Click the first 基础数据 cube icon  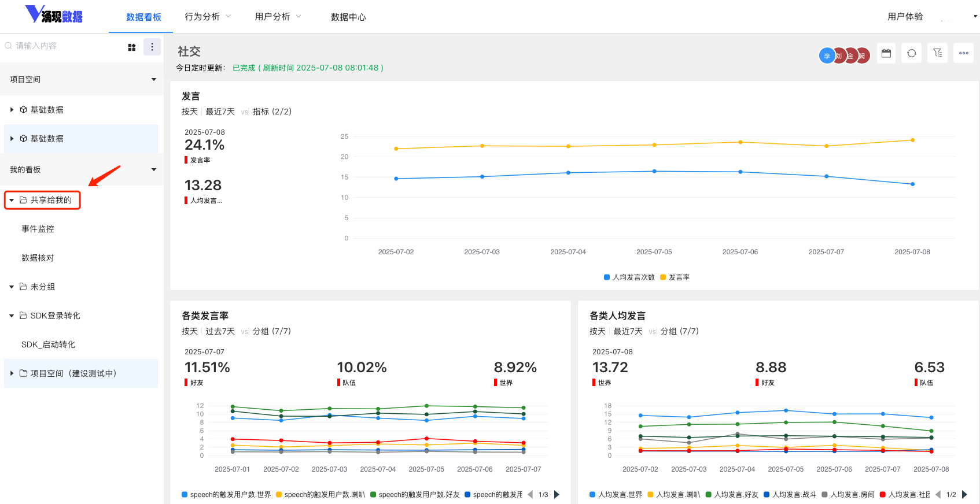tap(24, 110)
